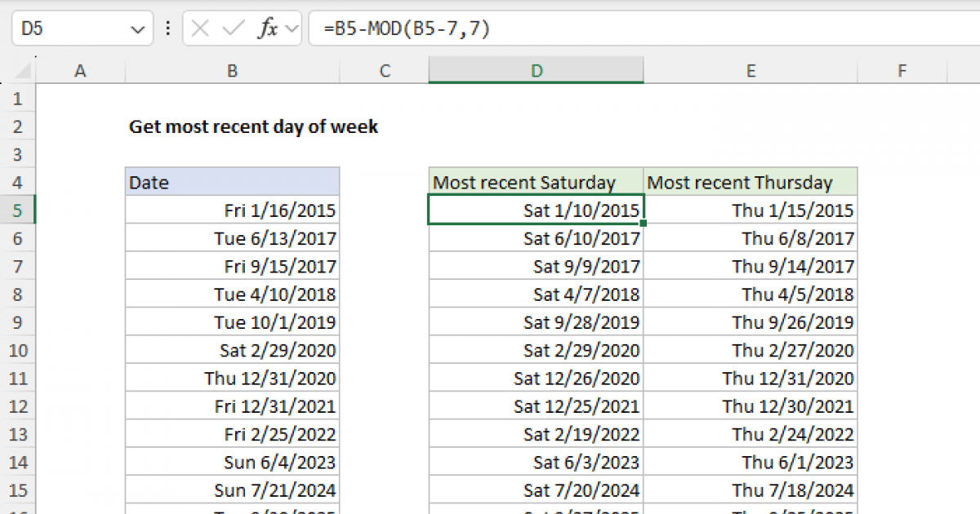This screenshot has width=980, height=514.
Task: Click the Cancel X icon in formula bar
Action: coord(200,29)
